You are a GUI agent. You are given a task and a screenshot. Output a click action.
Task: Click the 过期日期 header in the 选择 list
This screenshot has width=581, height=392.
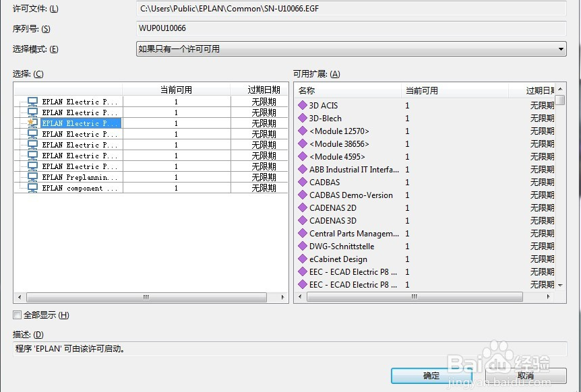[x=259, y=90]
